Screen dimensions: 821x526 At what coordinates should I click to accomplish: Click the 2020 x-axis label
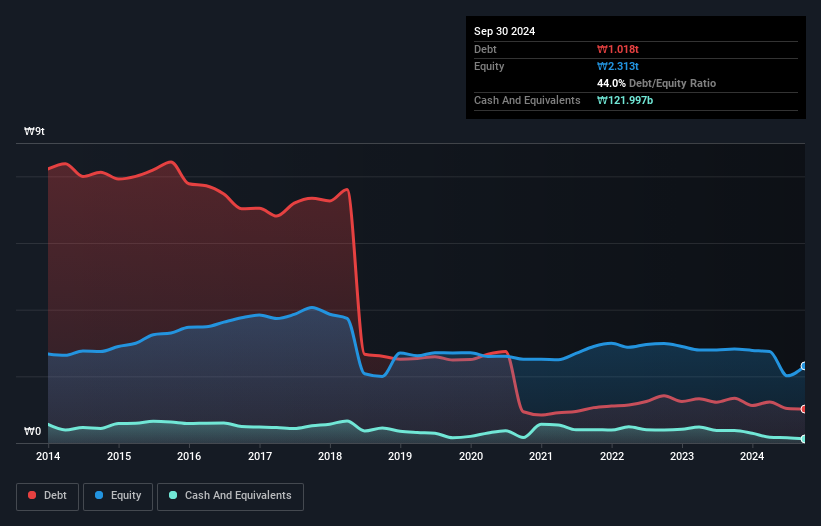[471, 456]
